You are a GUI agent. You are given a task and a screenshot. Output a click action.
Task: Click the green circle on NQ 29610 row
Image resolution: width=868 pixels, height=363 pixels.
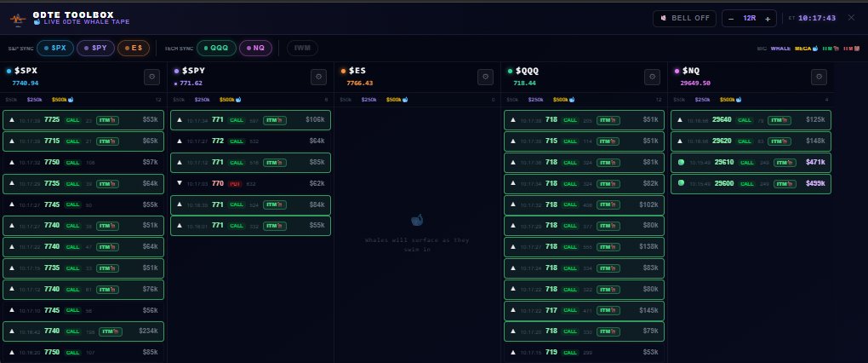tap(681, 163)
